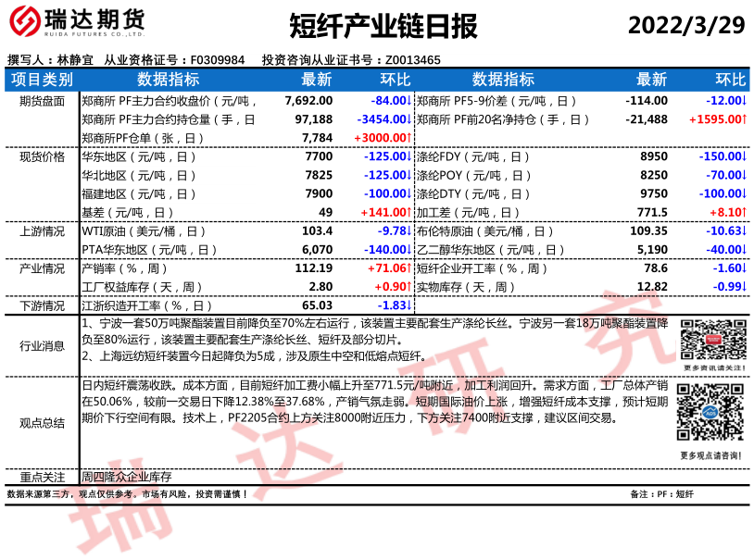Click the blue down arrow beside -84.00

[x=408, y=101]
